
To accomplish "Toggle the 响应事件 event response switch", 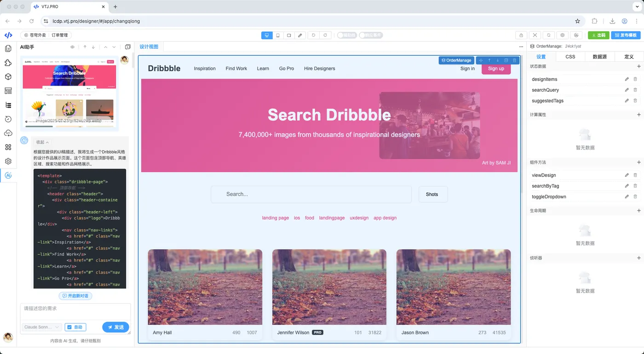I will click(371, 35).
